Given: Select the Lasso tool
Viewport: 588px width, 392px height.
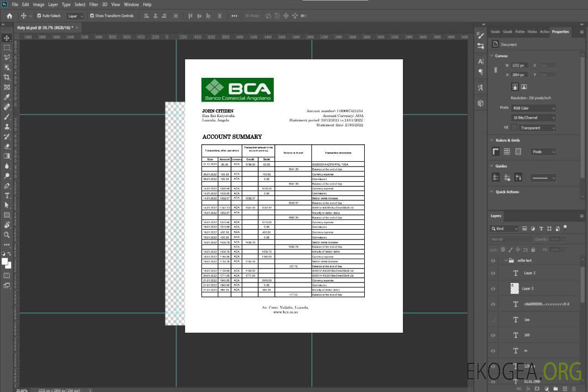Looking at the screenshot, I should tap(7, 57).
